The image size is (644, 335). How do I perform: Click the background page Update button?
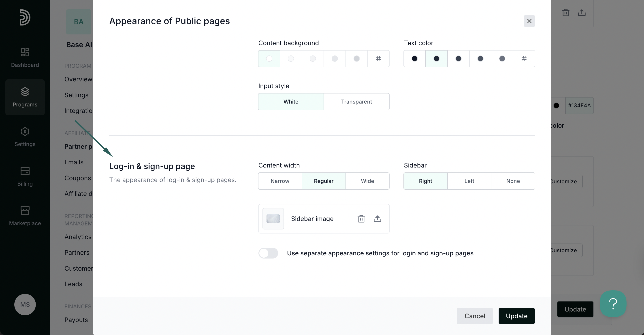click(575, 309)
